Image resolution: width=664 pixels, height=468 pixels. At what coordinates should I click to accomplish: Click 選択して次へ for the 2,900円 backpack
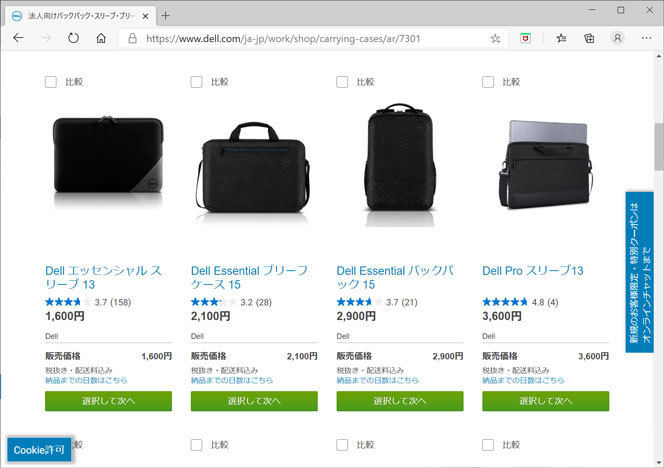tap(400, 401)
